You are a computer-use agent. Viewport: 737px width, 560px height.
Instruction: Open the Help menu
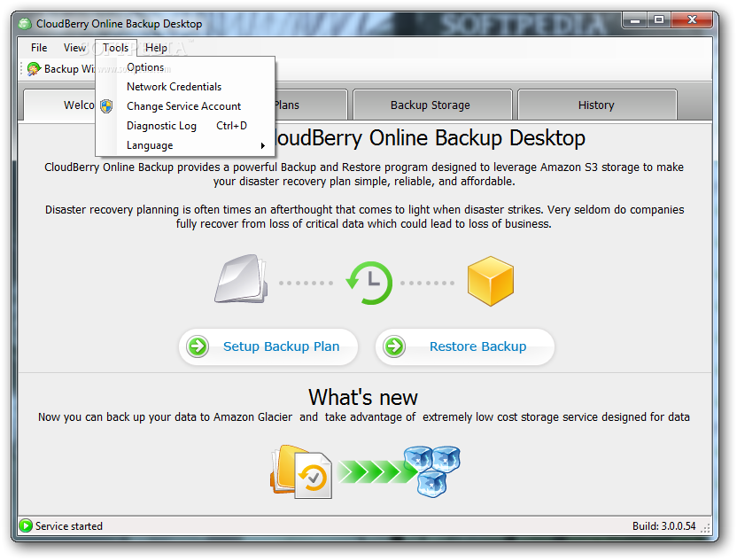pos(156,48)
